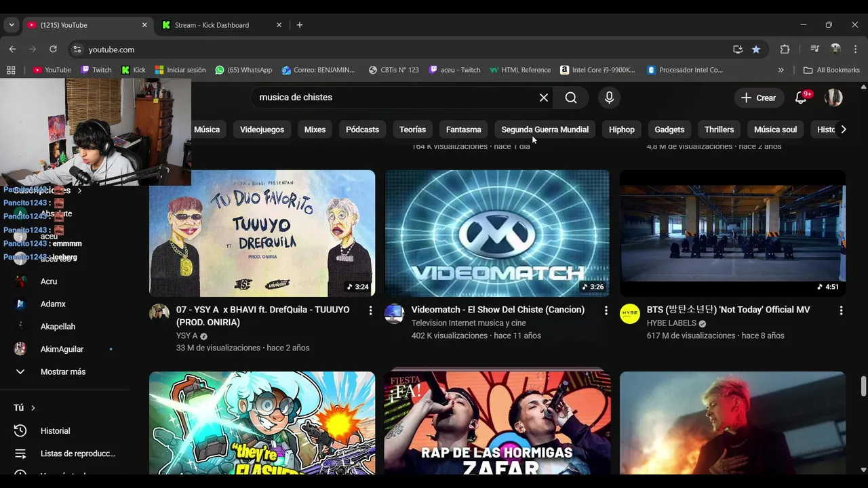The height and width of the screenshot is (488, 868).
Task: Go back in Chrome
Action: 12,49
